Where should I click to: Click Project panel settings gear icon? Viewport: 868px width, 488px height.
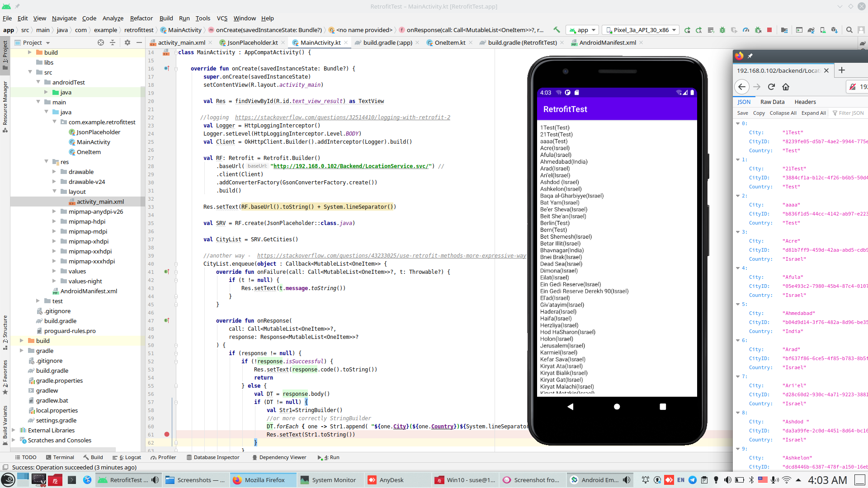[x=127, y=42]
